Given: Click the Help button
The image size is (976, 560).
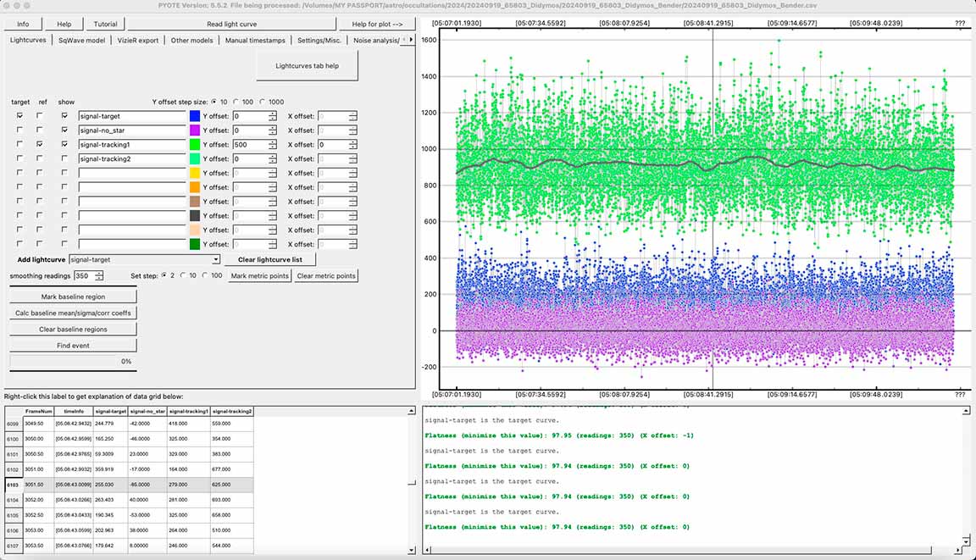Looking at the screenshot, I should (64, 25).
